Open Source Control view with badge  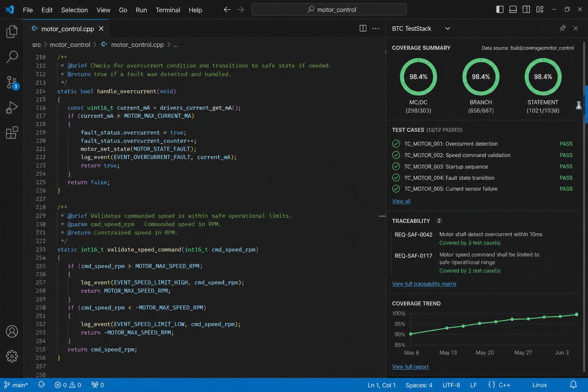click(x=12, y=82)
